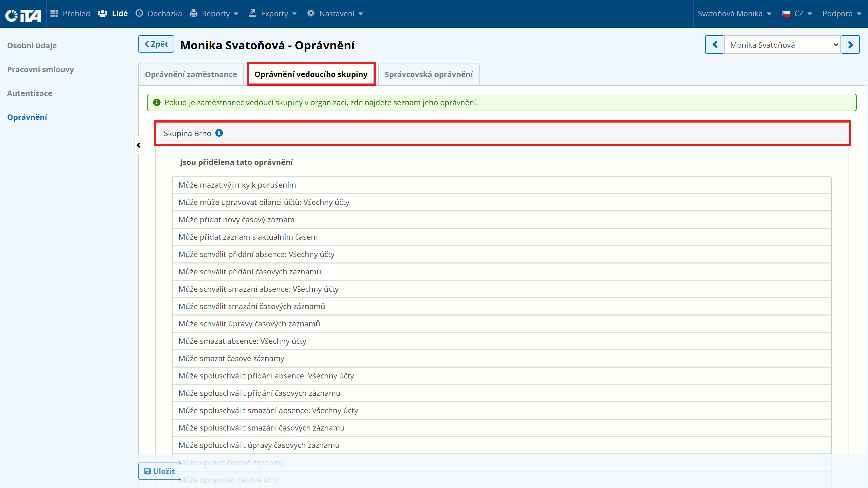Open the Přehled overview page
The height and width of the screenshot is (488, 868).
pyautogui.click(x=70, y=14)
